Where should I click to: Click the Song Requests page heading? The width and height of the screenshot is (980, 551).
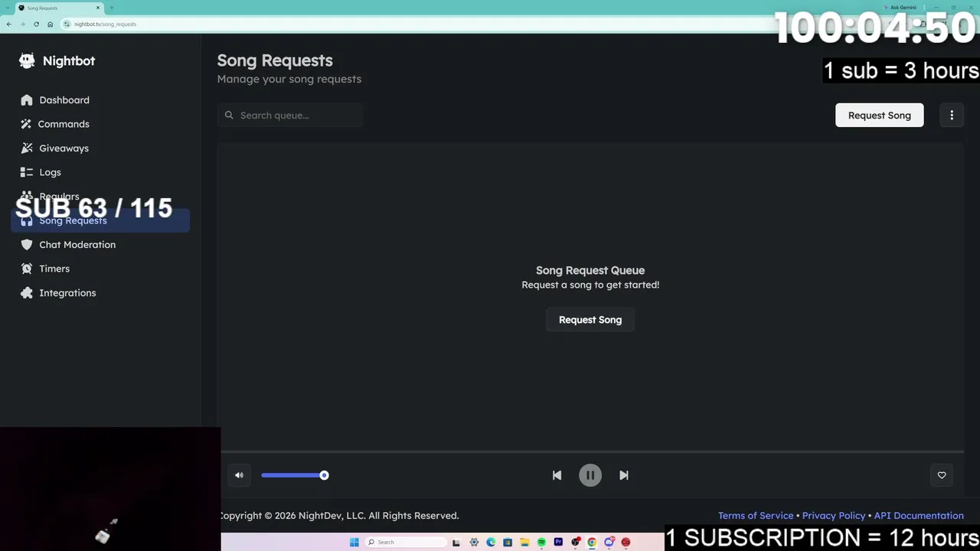click(x=275, y=60)
